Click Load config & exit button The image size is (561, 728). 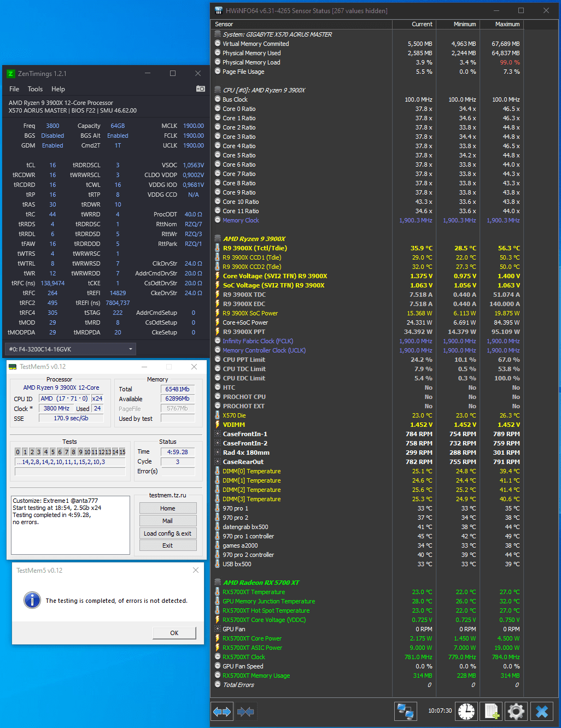(x=168, y=533)
